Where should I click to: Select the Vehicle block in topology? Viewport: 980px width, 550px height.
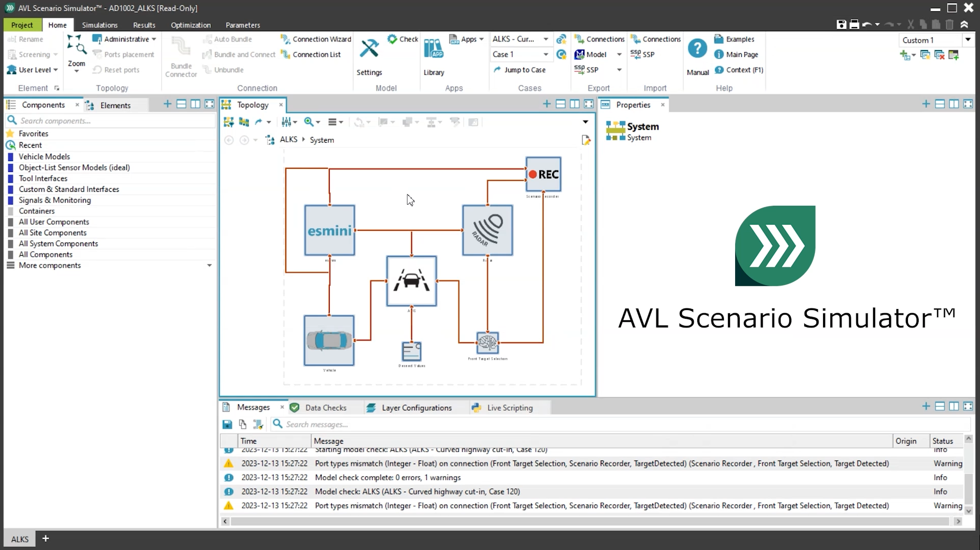coord(329,340)
